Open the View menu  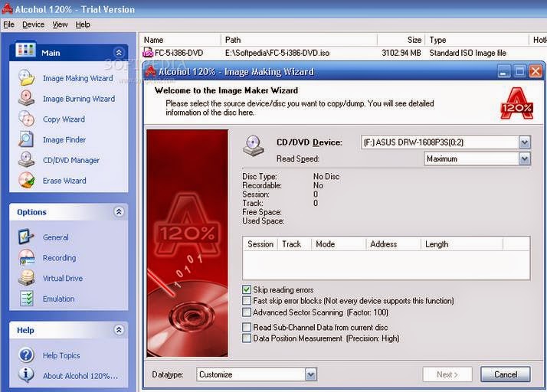[x=60, y=24]
